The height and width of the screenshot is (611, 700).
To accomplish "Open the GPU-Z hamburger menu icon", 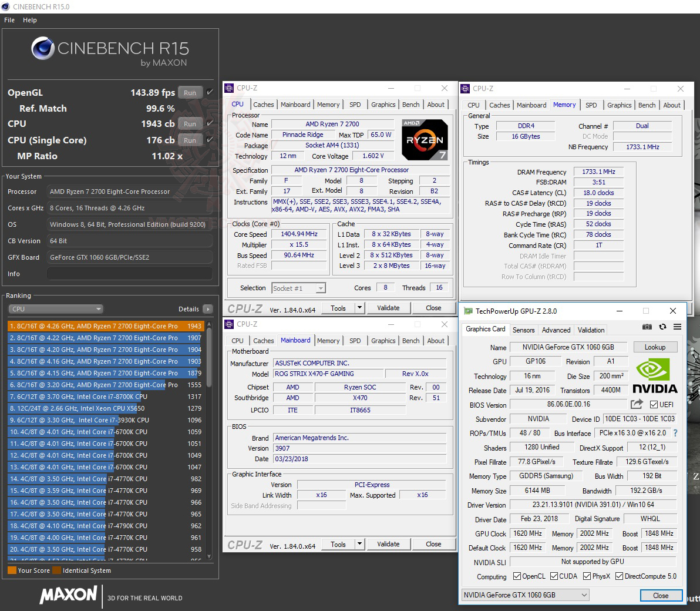I will tap(677, 327).
